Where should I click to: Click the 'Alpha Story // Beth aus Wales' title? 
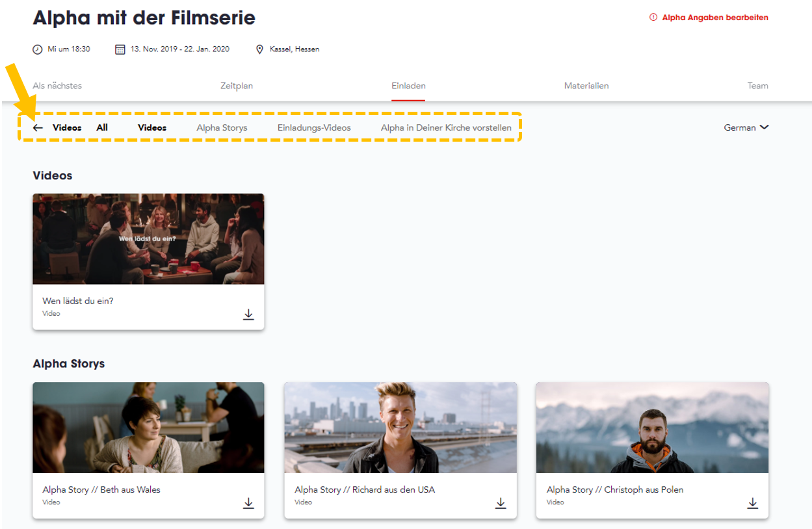click(101, 489)
